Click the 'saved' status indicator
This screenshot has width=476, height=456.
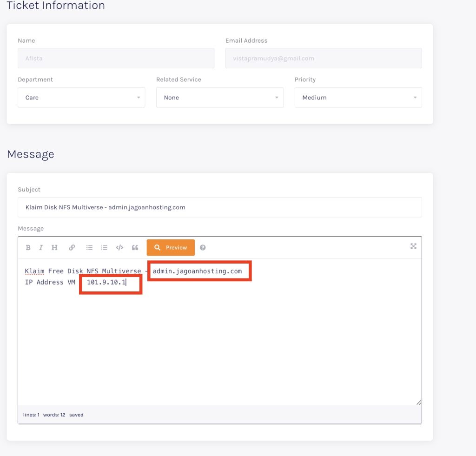[x=76, y=415]
